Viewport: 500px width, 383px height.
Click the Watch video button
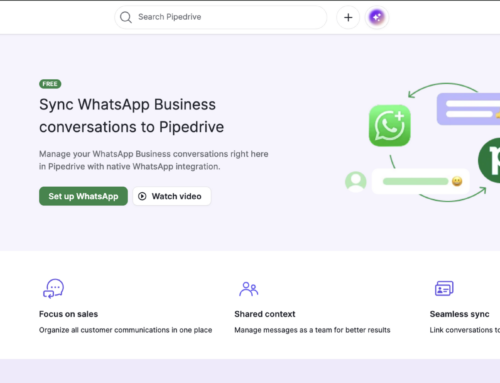pos(172,196)
